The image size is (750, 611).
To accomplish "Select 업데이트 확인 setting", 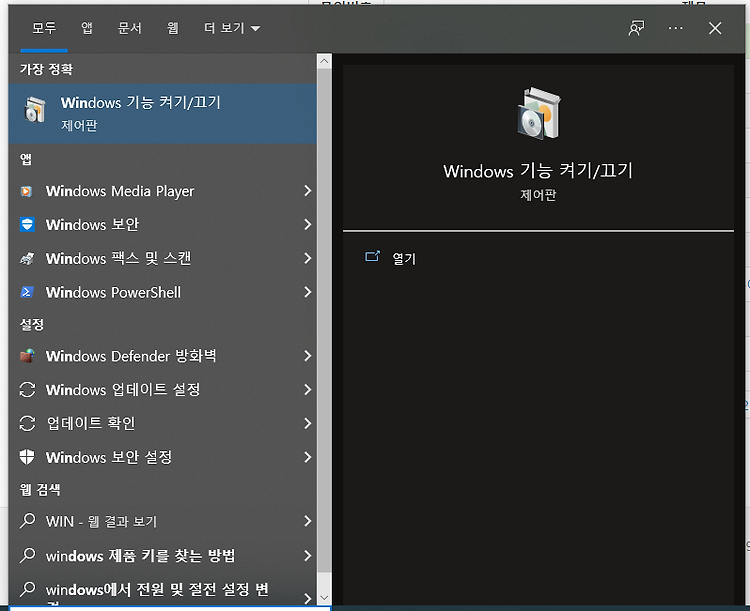I will [x=163, y=423].
